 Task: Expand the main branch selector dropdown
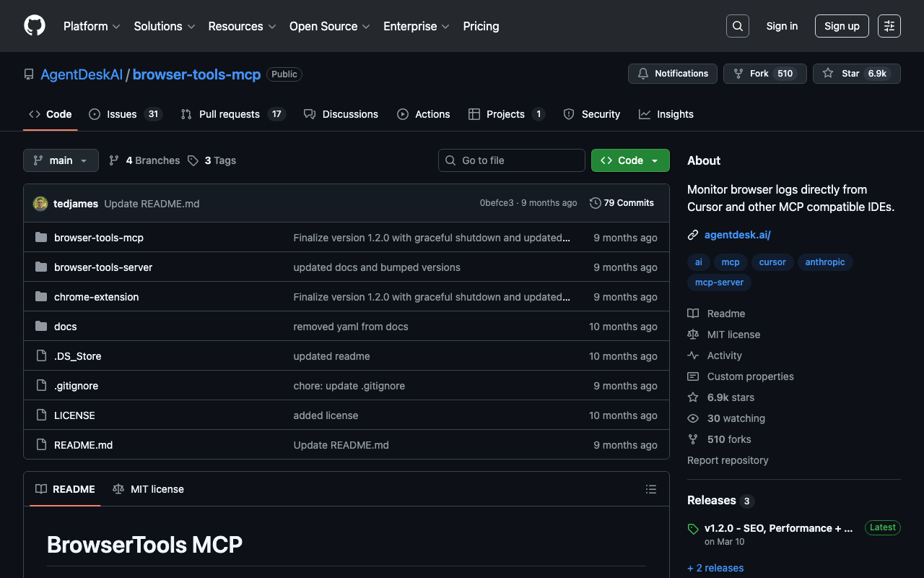(x=61, y=160)
